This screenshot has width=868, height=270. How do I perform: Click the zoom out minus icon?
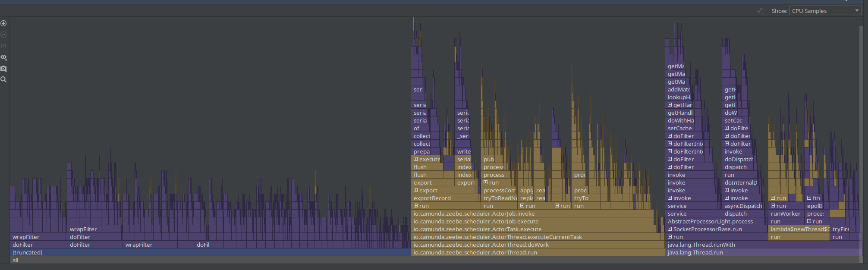click(x=3, y=35)
